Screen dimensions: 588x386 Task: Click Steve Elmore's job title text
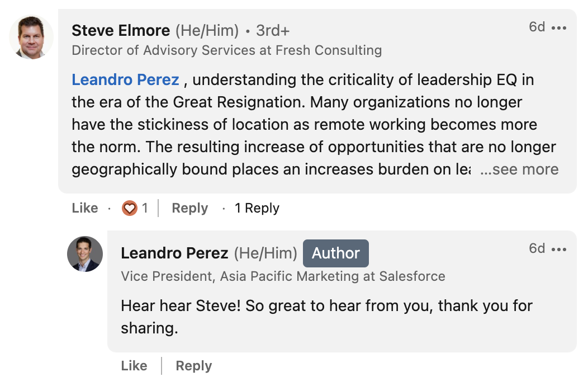pos(226,50)
